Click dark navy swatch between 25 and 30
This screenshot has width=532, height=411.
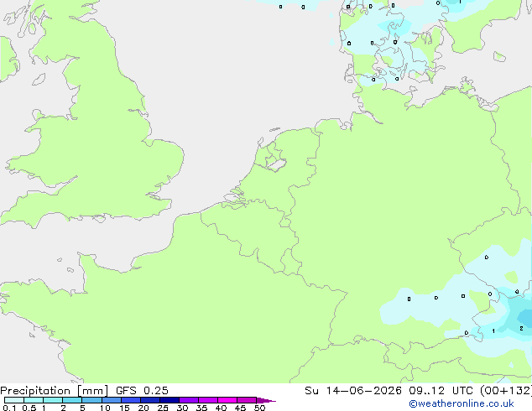coord(170,400)
